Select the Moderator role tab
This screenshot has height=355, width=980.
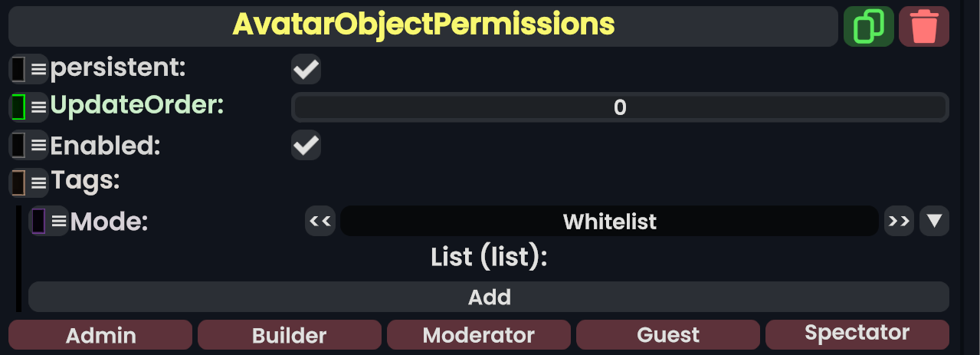pyautogui.click(x=479, y=335)
